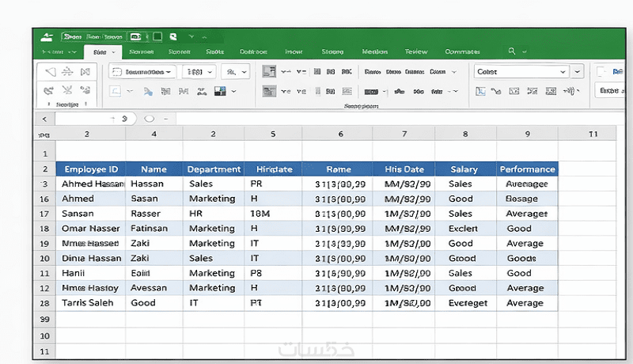The height and width of the screenshot is (364, 633).
Task: Open the Comments ribbon tab
Action: (462, 51)
